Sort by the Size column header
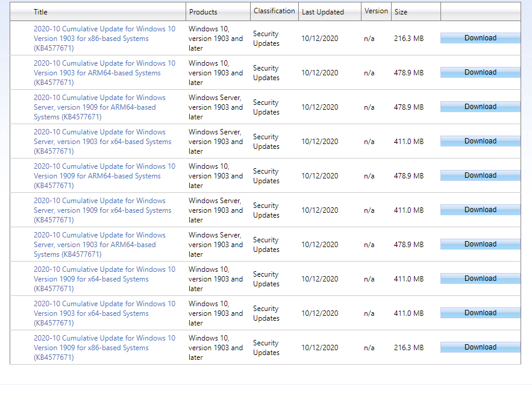The width and height of the screenshot is (532, 393). click(401, 12)
